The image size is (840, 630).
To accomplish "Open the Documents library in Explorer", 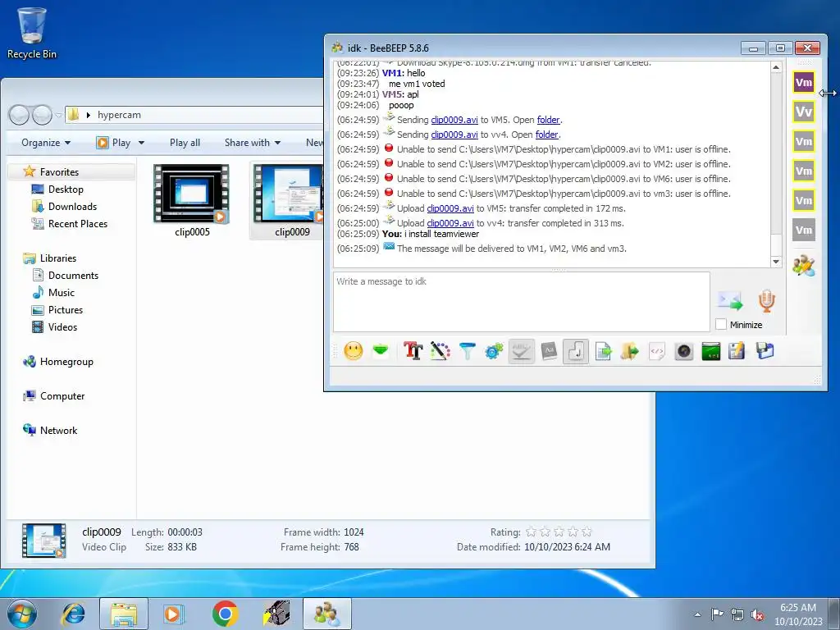I will tap(73, 276).
